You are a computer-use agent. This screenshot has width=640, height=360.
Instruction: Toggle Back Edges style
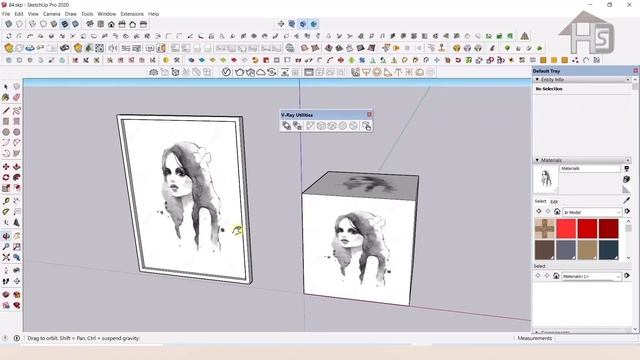pos(19,24)
